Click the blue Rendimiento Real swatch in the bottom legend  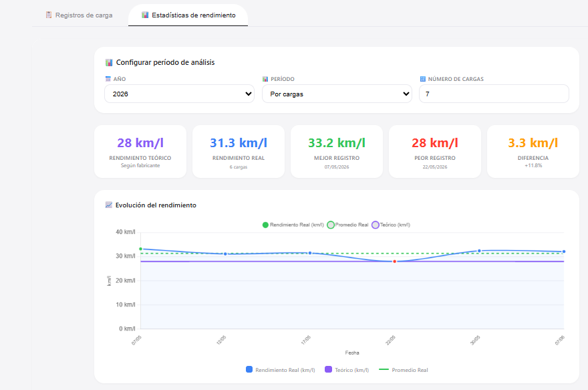click(x=249, y=369)
